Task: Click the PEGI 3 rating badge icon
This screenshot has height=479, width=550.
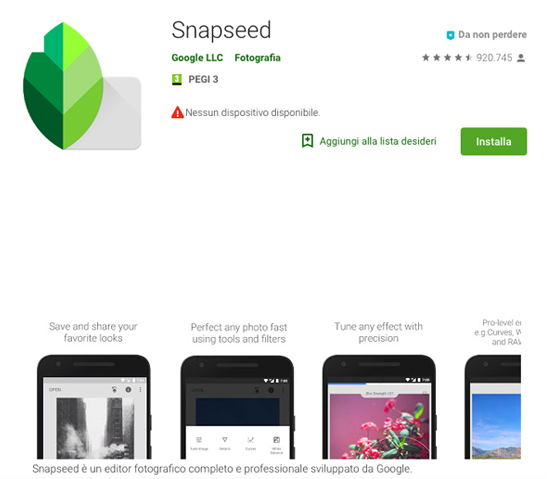Action: point(177,80)
